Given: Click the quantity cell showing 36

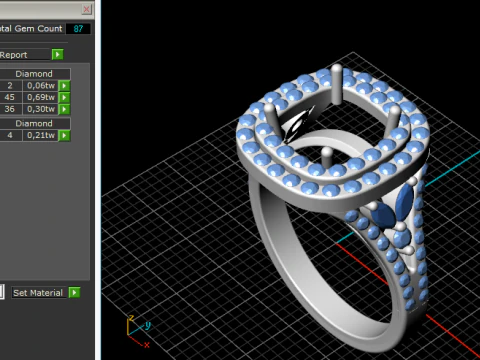Looking at the screenshot, I should 10,109.
